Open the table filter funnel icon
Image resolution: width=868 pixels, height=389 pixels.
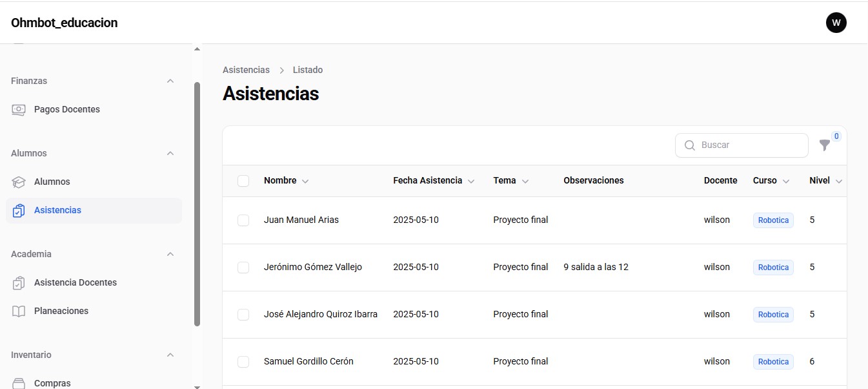pos(825,145)
